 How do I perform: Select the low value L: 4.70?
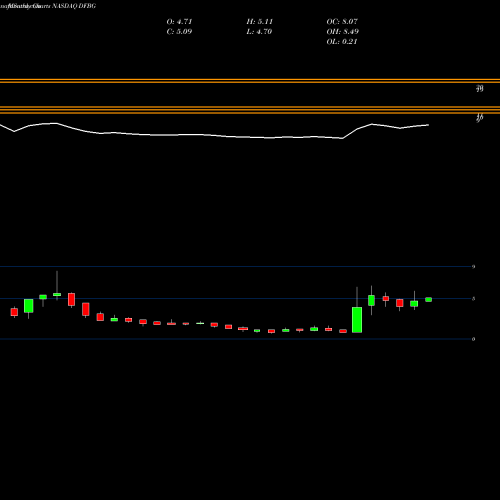259,32
